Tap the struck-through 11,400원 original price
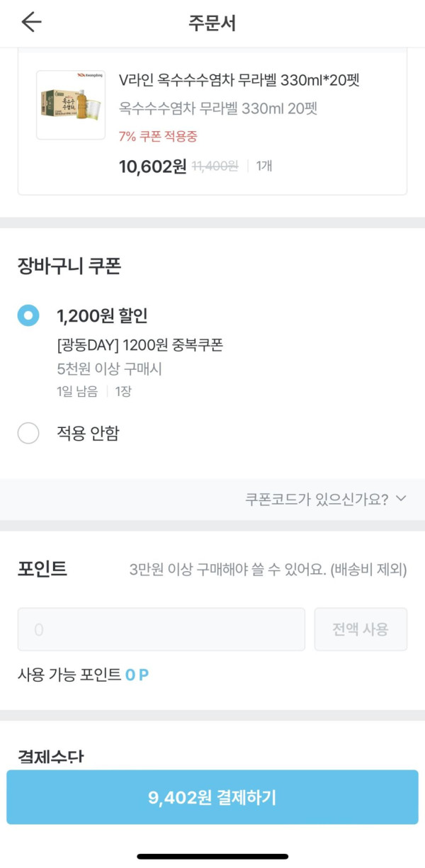This screenshot has height=868, width=425. coord(215,167)
